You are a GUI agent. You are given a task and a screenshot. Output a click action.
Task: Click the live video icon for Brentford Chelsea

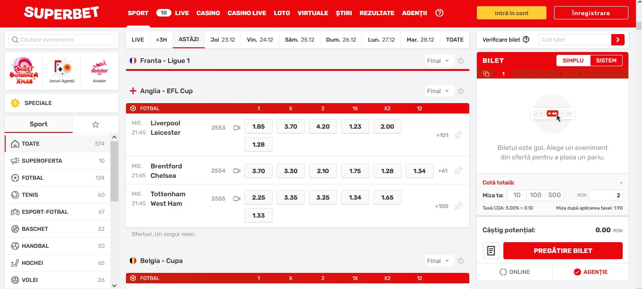click(x=237, y=171)
